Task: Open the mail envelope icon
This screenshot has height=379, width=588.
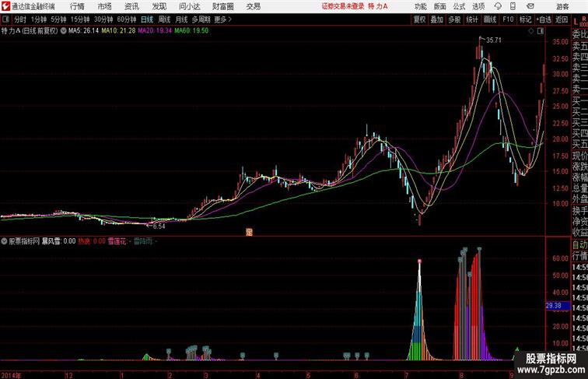Action: click(530, 6)
